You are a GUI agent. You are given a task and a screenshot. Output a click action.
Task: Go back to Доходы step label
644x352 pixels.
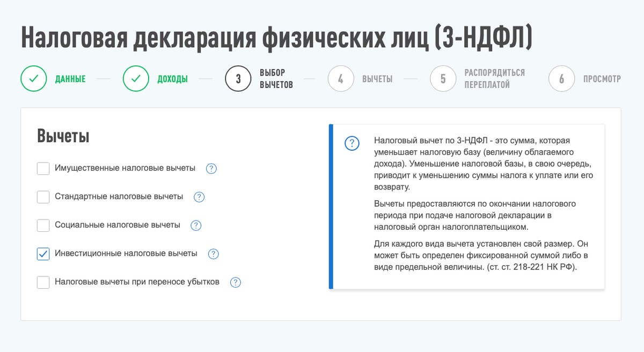coord(172,79)
